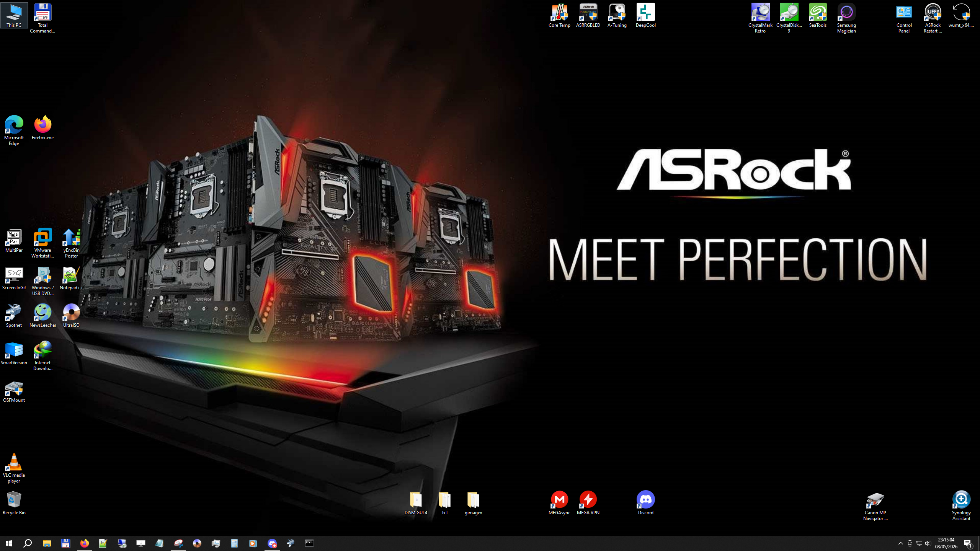The image size is (980, 551).
Task: Select the Synology Assistant desktop icon
Action: (x=961, y=506)
